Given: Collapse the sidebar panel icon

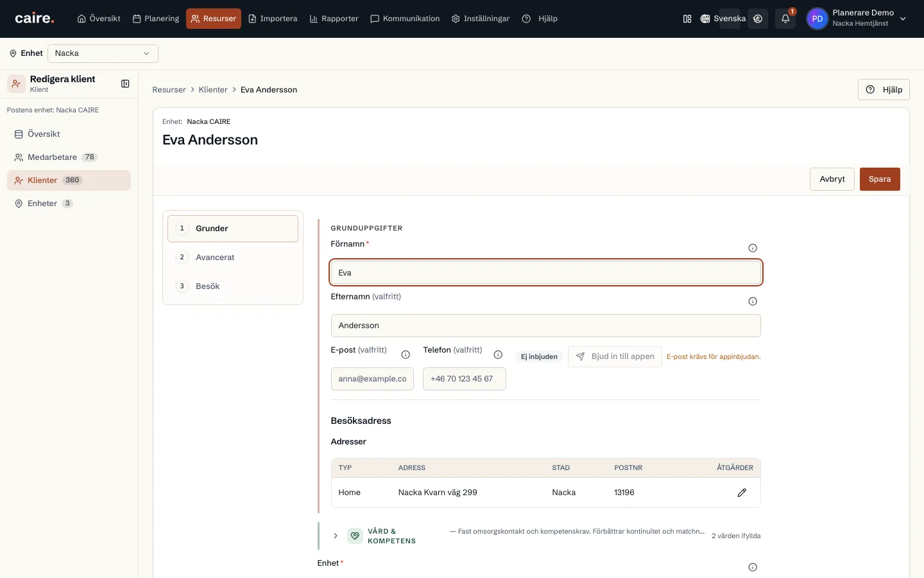Looking at the screenshot, I should click(125, 83).
